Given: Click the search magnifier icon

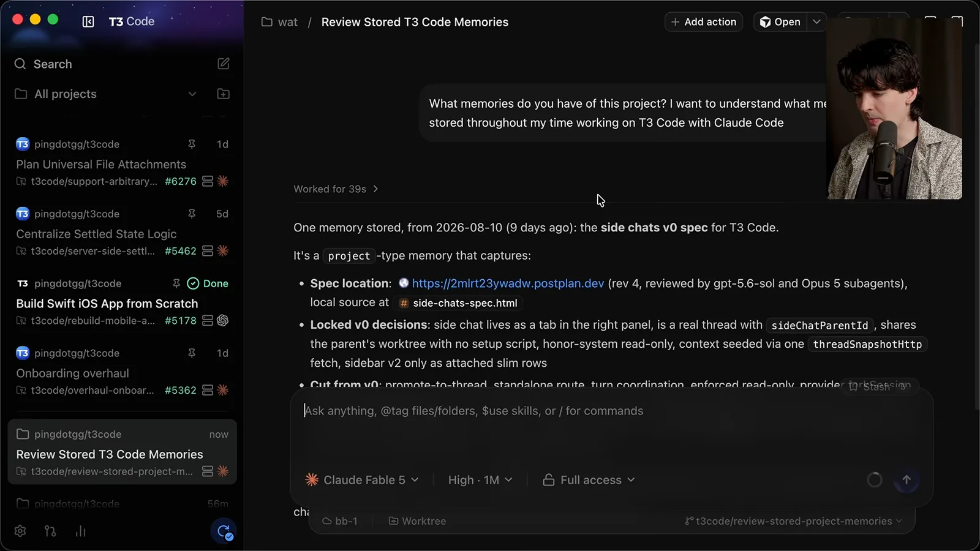Looking at the screenshot, I should [x=20, y=64].
